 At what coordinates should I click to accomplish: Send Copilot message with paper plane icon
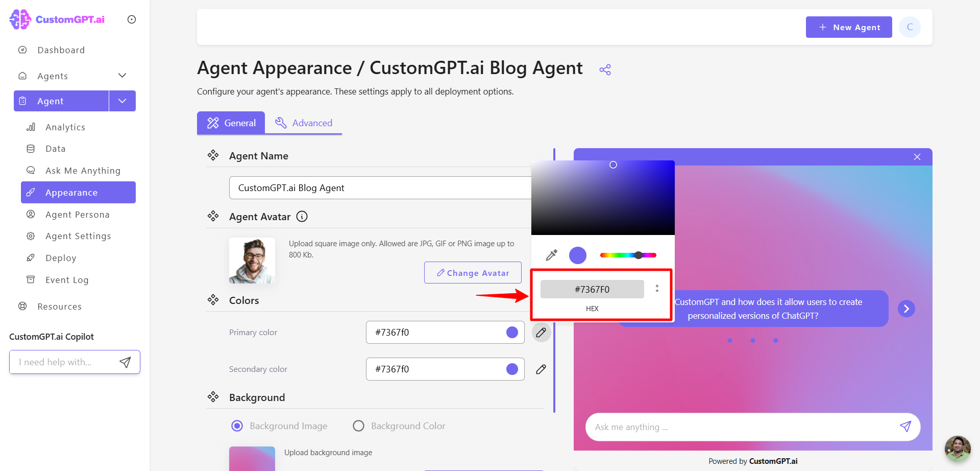coord(125,362)
